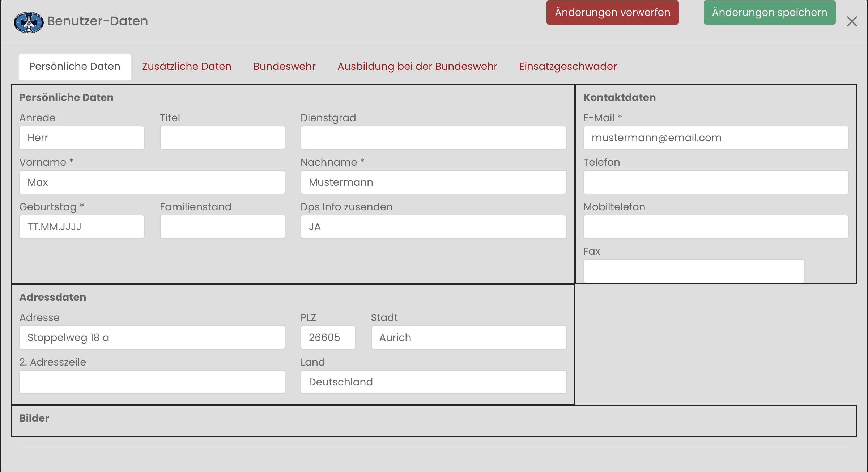Click the empty Fax input field
Viewport: 868px width, 472px height.
click(693, 271)
